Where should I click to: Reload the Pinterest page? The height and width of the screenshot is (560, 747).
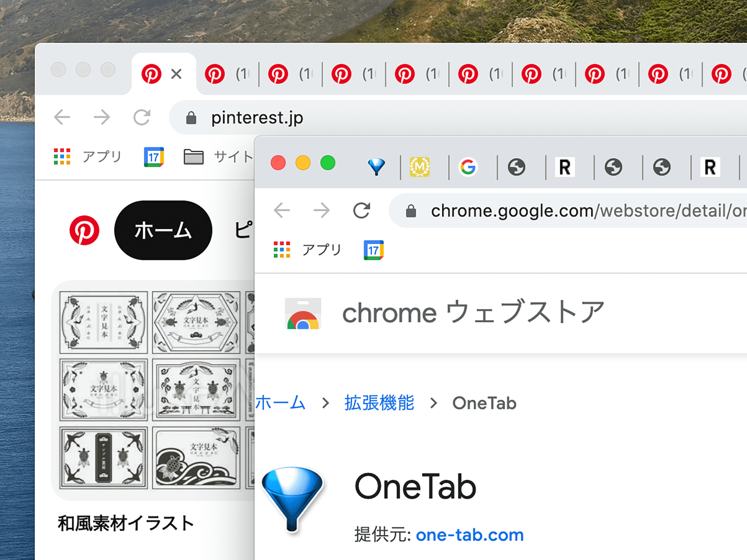pos(142,117)
